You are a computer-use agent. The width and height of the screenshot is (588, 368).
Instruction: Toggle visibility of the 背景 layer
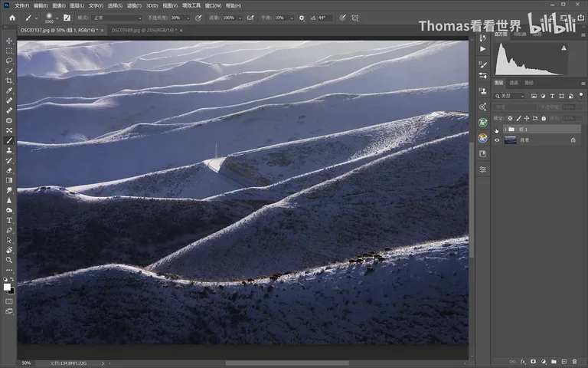[x=497, y=140]
